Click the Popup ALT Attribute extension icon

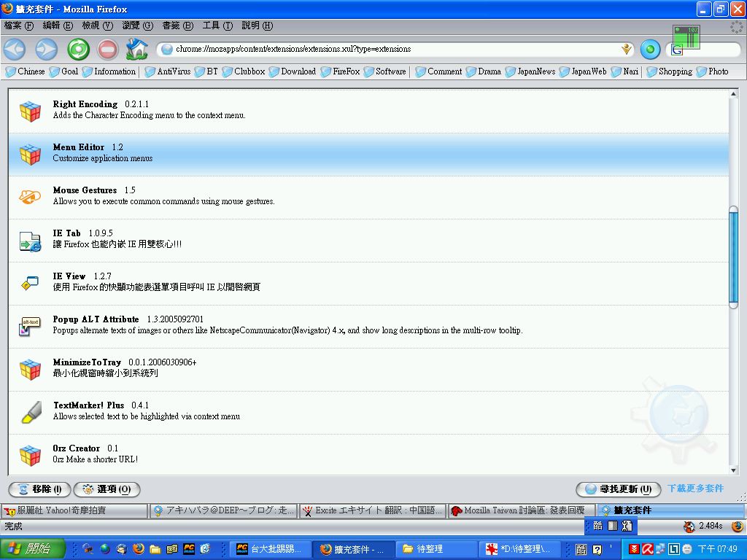pyautogui.click(x=30, y=326)
